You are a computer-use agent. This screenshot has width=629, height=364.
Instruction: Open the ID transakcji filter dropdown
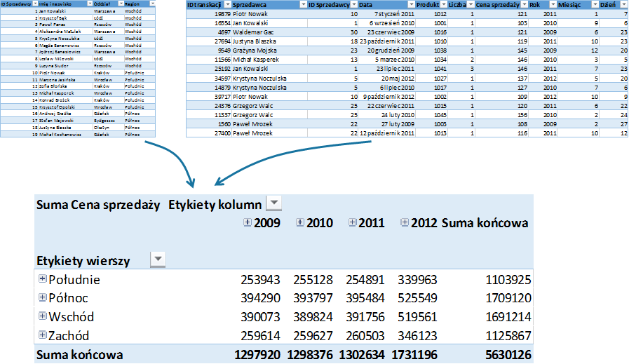[x=229, y=5]
